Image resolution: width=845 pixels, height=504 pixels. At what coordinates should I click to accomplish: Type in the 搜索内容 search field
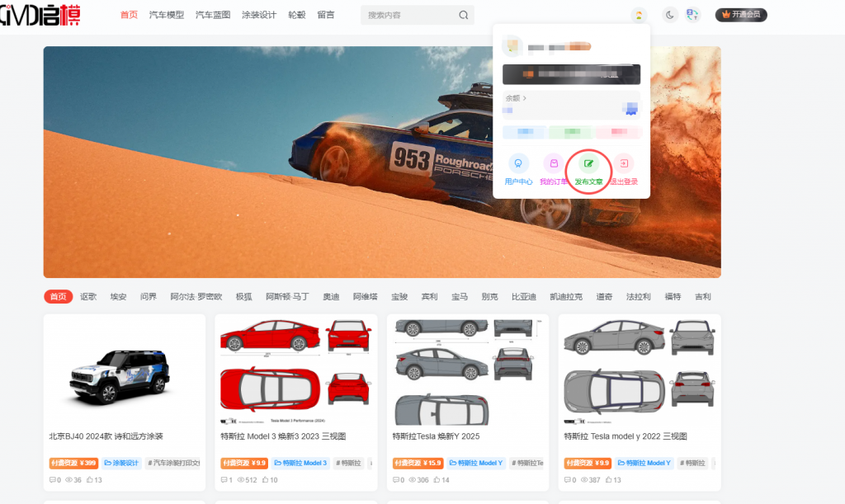coord(408,15)
